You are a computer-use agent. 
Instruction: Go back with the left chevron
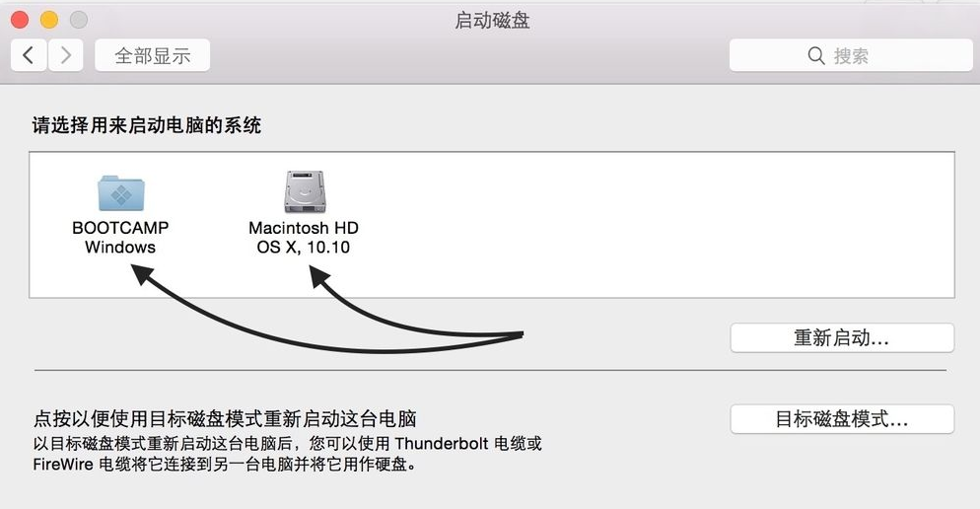(x=29, y=55)
